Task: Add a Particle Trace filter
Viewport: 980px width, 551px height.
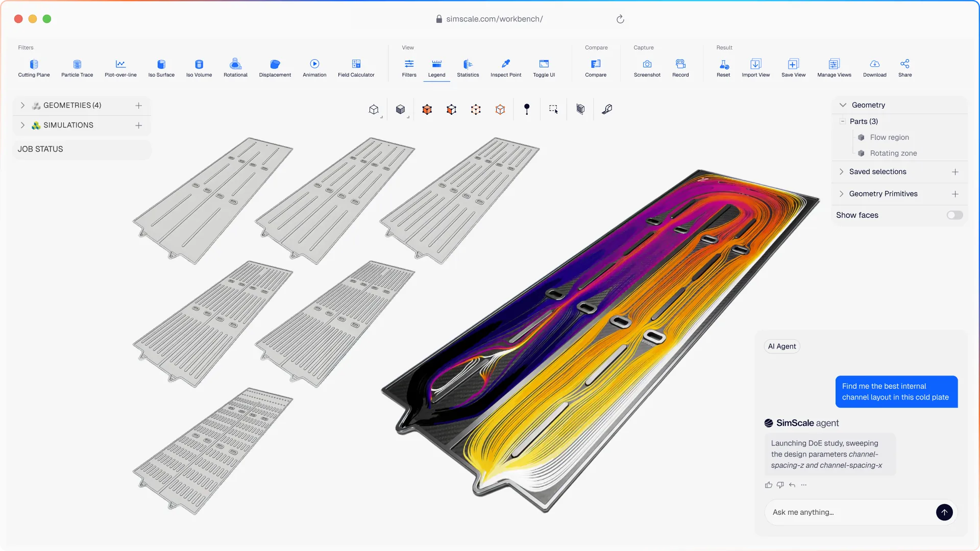Action: pos(77,68)
